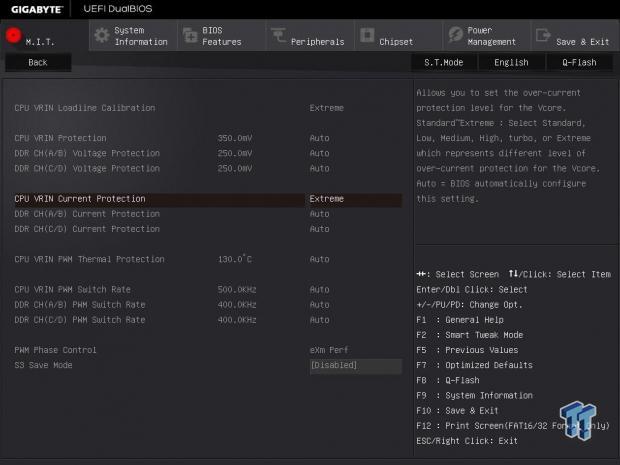
Task: Click the Power Management icon
Action: (x=454, y=36)
